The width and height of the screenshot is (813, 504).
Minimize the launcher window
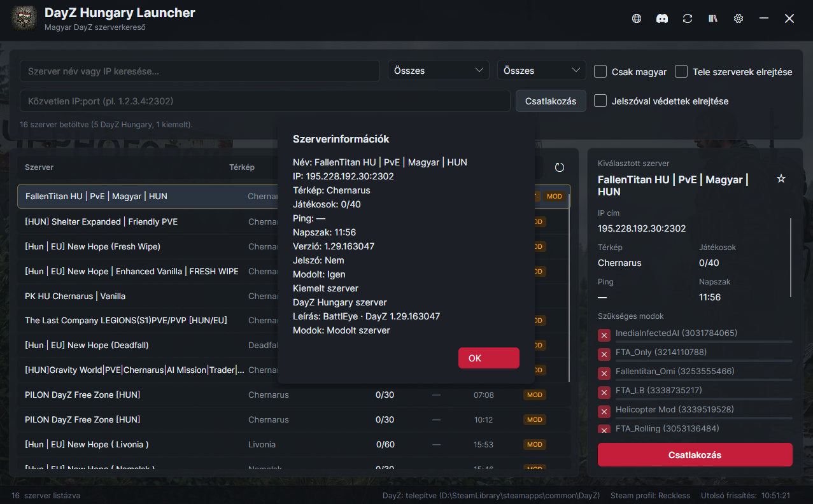tap(764, 18)
